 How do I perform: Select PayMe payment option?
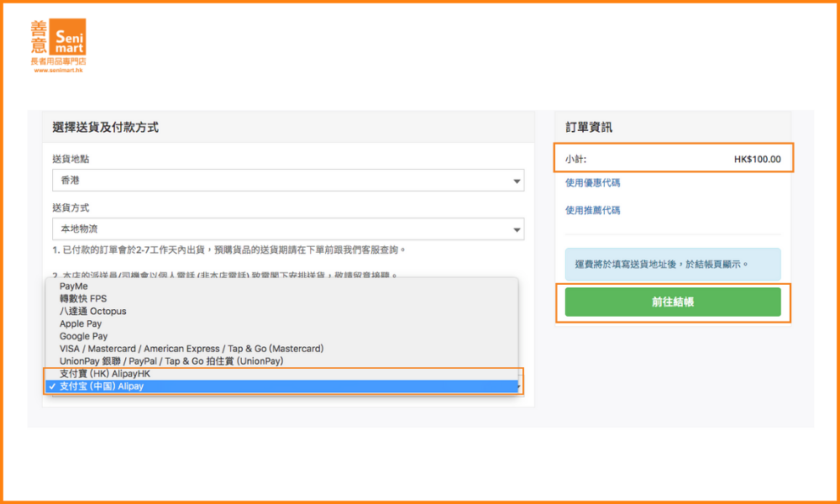click(x=74, y=286)
